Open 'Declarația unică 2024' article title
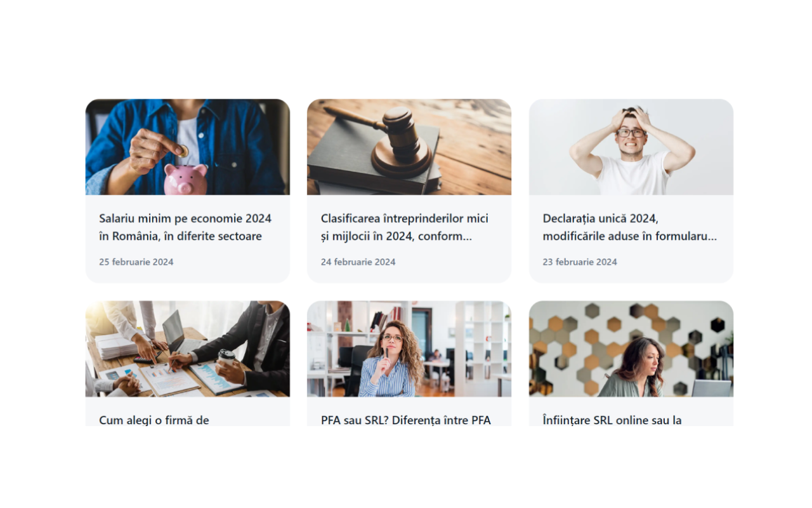 pyautogui.click(x=630, y=227)
